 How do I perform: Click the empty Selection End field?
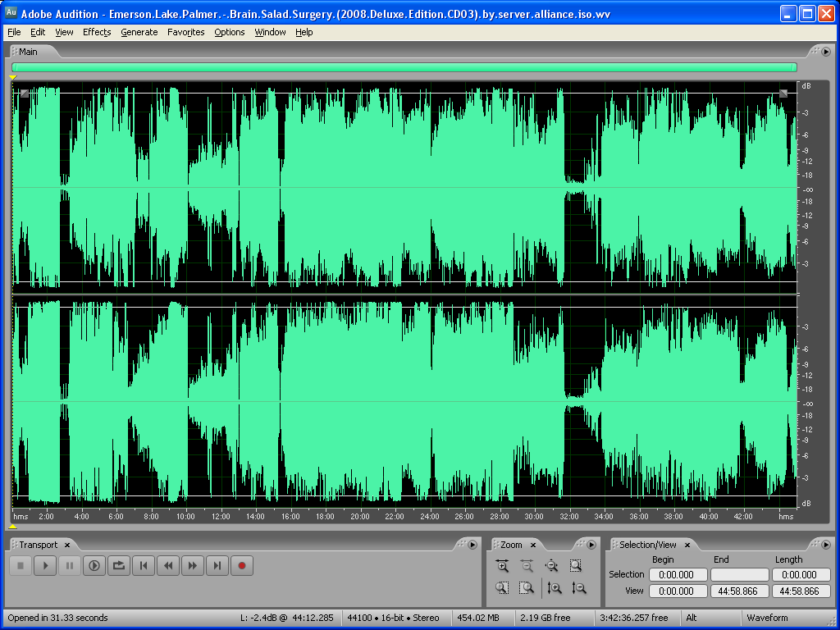pyautogui.click(x=739, y=575)
